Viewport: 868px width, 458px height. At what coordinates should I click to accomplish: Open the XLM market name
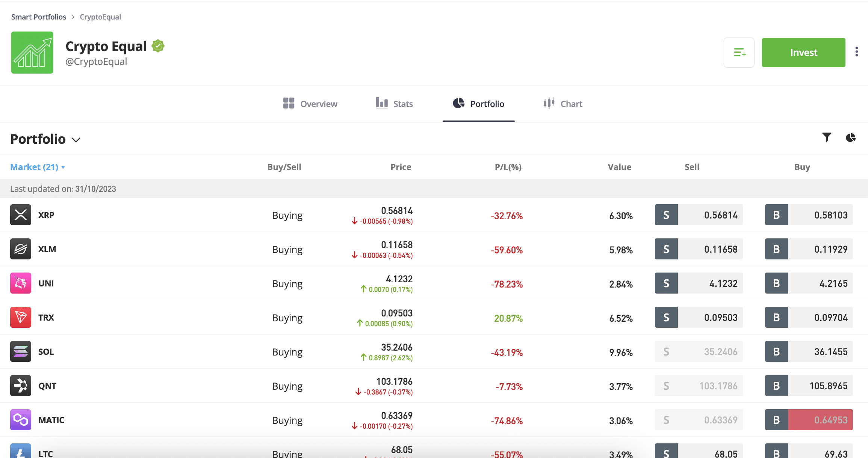[x=47, y=249]
